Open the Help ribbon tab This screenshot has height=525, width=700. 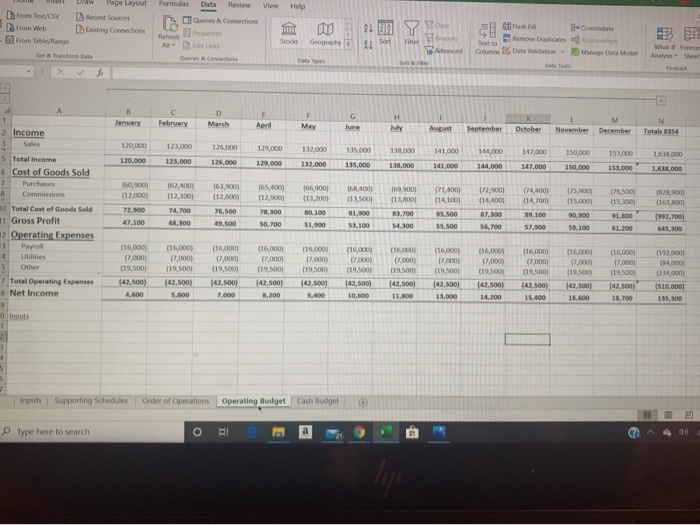click(x=298, y=6)
